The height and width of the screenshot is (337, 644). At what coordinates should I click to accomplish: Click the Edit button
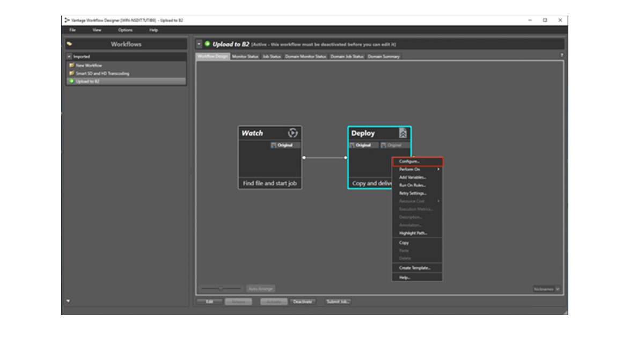click(x=210, y=302)
